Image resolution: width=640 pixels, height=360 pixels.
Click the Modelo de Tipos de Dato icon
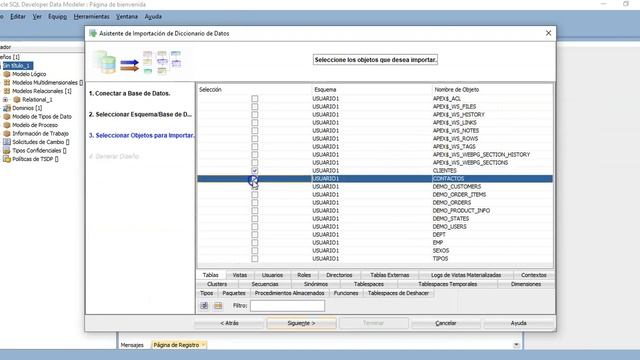coord(7,117)
